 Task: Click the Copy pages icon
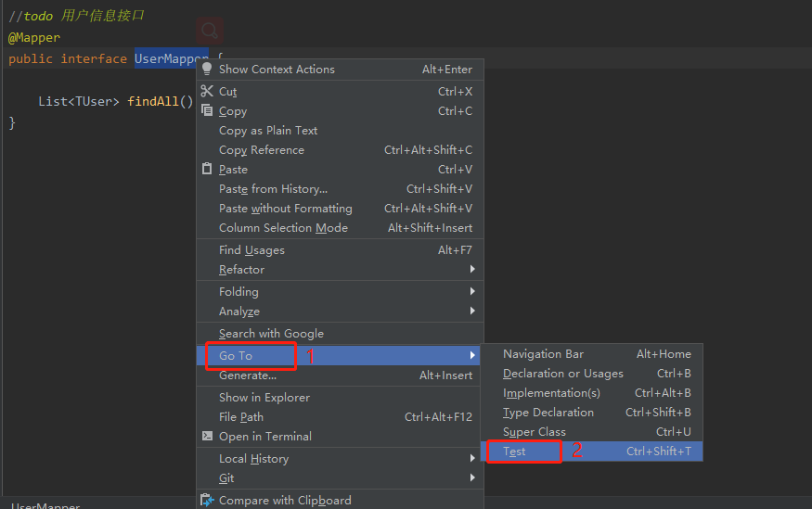(x=207, y=110)
